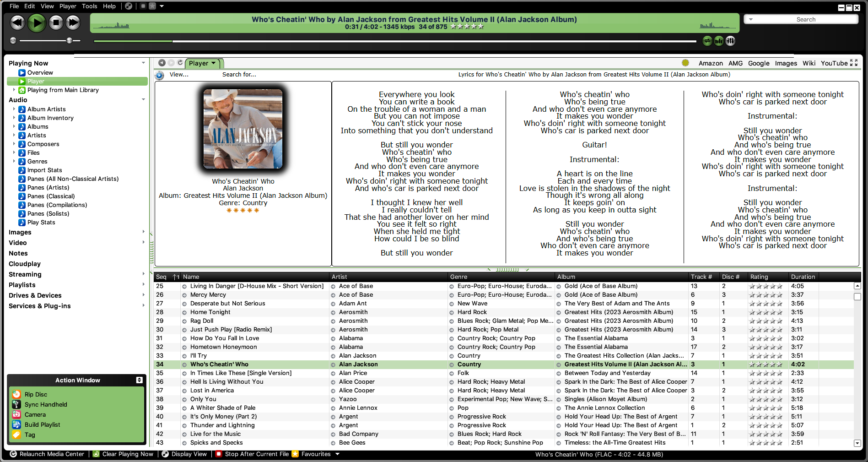Click the globe icon next to View...
Viewport: 868px width, 462px height.
tap(160, 76)
